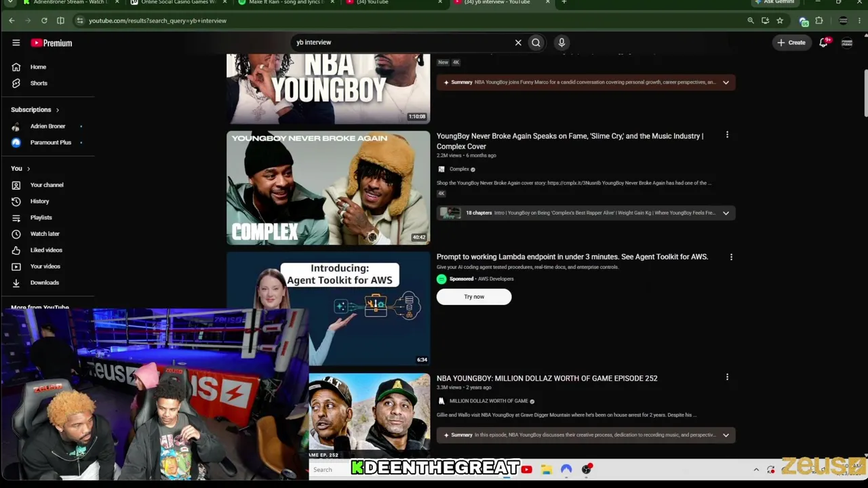Switch to the Online Social Casino Games tab
Viewport: 868px width, 488px height.
[178, 3]
